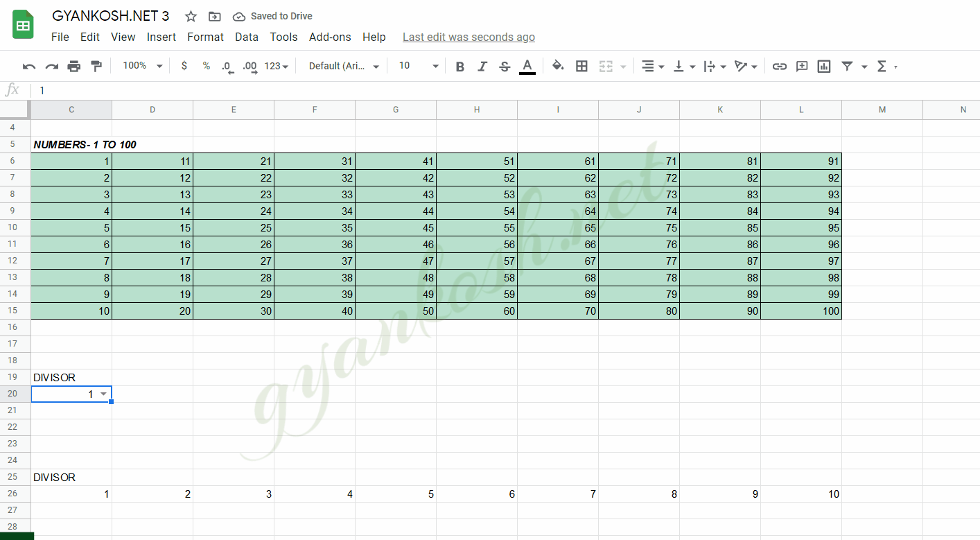Select the cell containing 100
Image resolution: width=980 pixels, height=540 pixels.
tap(800, 311)
